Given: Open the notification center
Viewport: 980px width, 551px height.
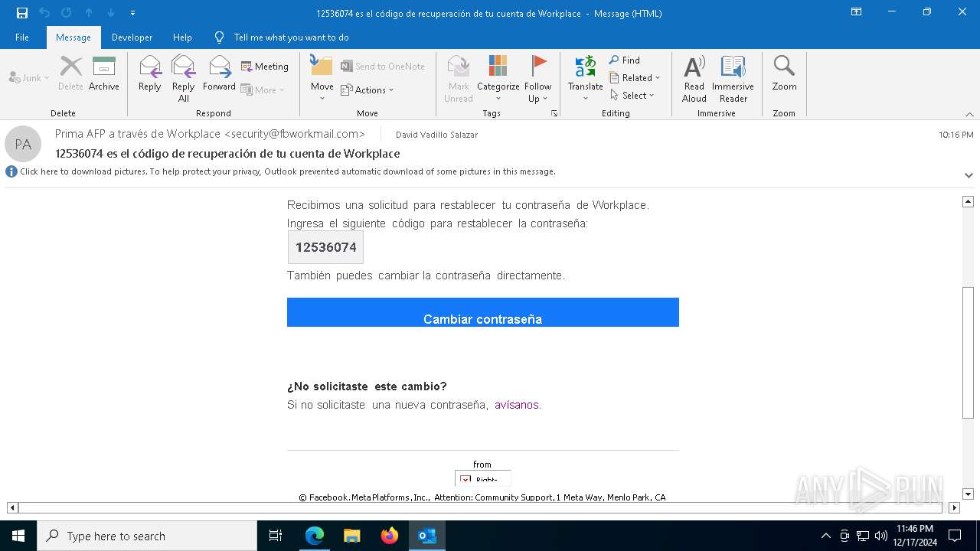Looking at the screenshot, I should pyautogui.click(x=955, y=536).
